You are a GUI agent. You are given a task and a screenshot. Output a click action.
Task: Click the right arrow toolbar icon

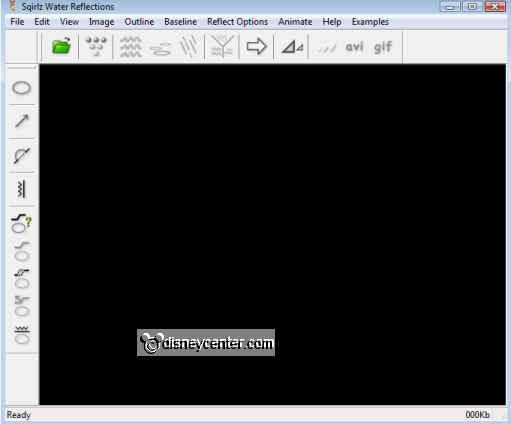tap(256, 46)
